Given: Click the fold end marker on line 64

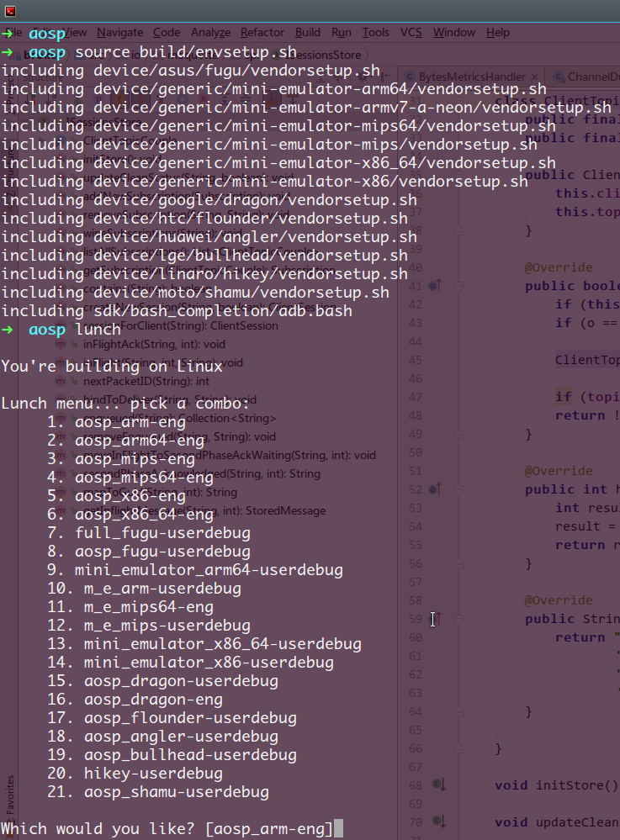Looking at the screenshot, I should coord(459,711).
